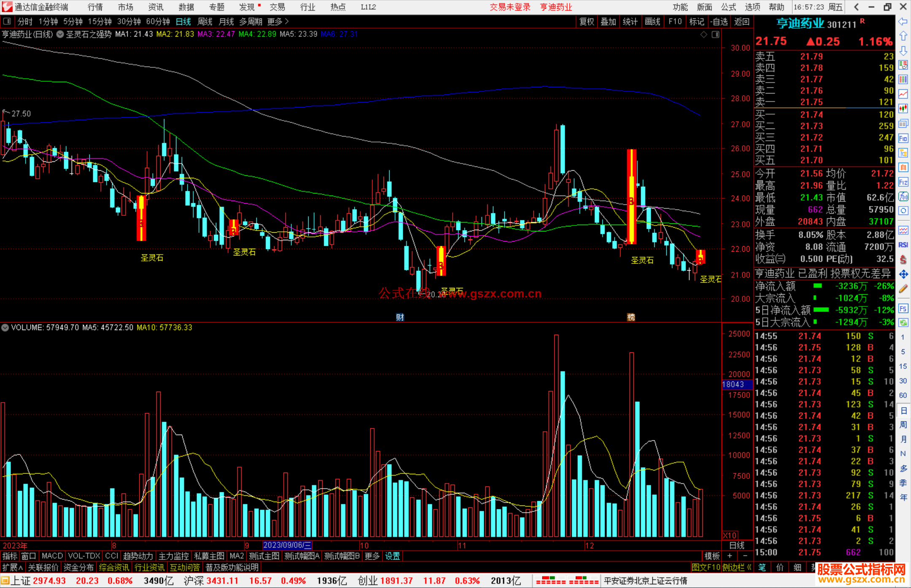Click the checklist icon in right sidebar

(903, 65)
